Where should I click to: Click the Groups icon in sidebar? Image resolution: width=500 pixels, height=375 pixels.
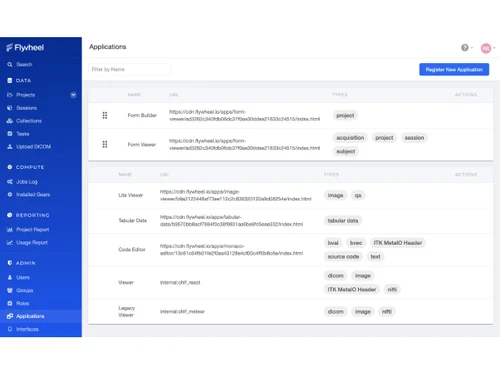[10, 290]
